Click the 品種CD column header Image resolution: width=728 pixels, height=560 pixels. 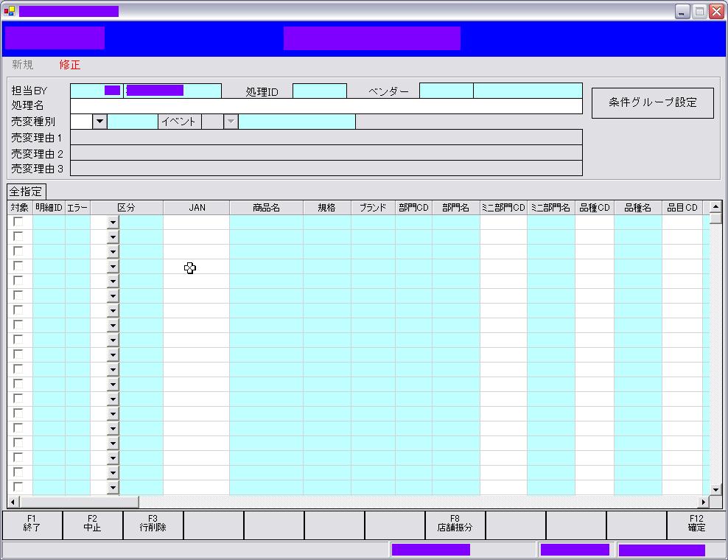[x=595, y=208]
